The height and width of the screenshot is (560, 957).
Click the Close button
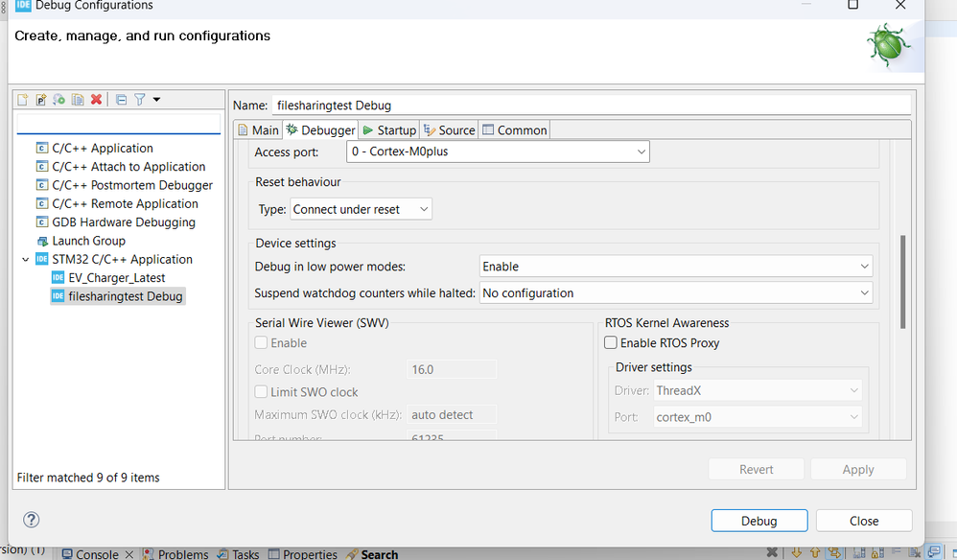click(x=864, y=521)
